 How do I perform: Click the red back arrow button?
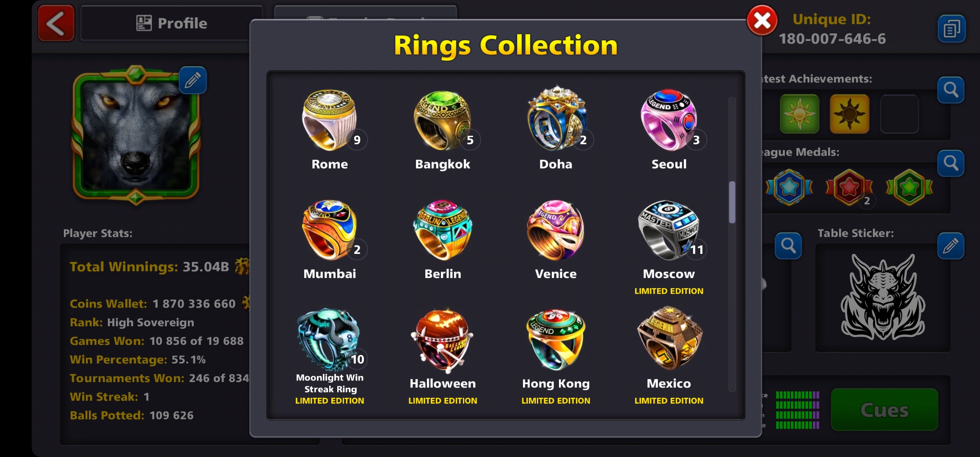click(56, 23)
